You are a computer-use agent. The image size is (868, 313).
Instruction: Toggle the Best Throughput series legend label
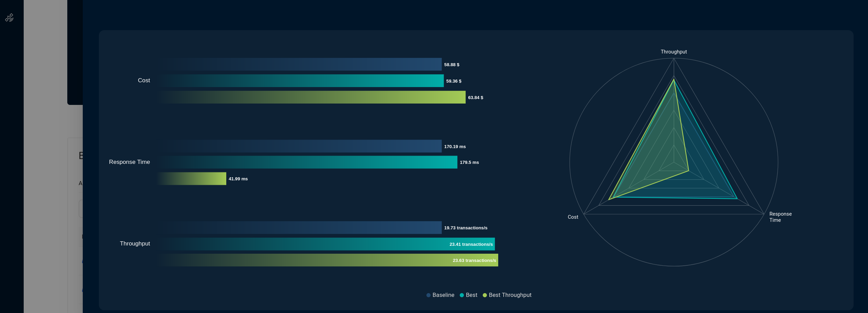(x=510, y=295)
